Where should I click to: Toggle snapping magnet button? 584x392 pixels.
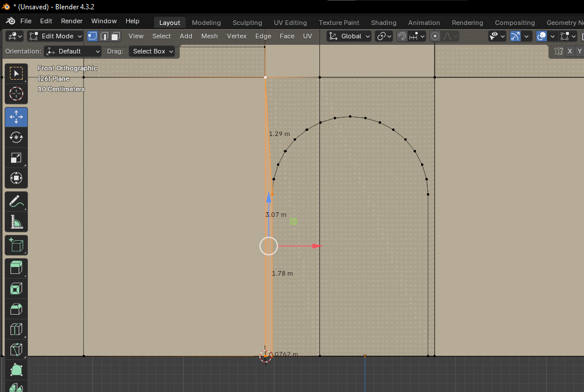[402, 36]
